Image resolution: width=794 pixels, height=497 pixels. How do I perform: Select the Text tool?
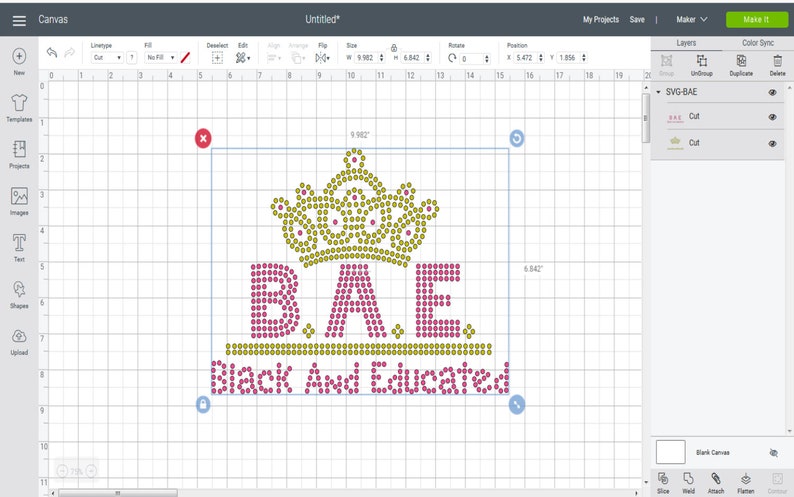coord(19,248)
